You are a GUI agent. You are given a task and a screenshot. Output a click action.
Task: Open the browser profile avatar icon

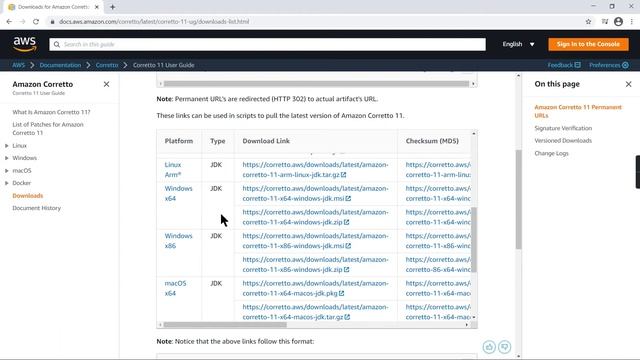618,22
